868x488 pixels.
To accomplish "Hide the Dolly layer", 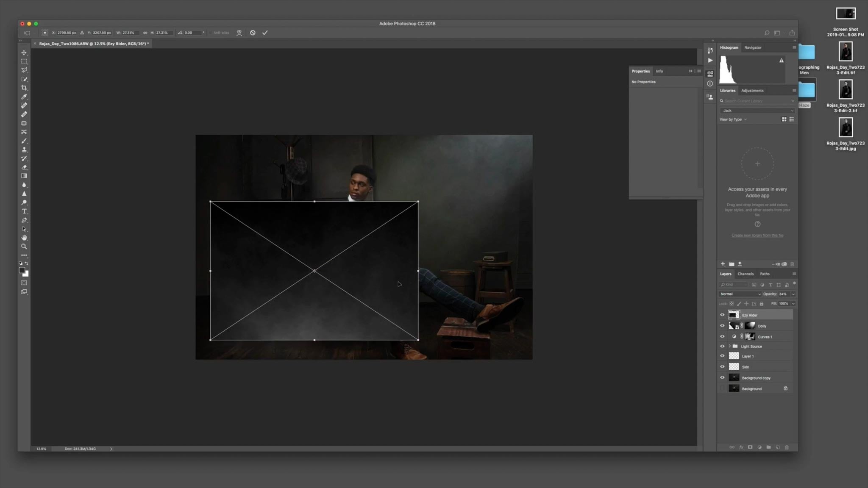I will coord(723,326).
